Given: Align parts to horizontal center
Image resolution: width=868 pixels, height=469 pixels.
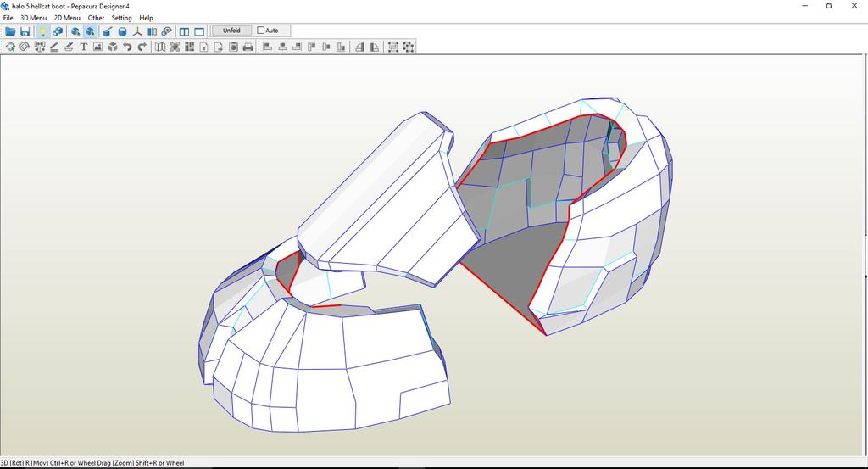Looking at the screenshot, I should (x=282, y=47).
